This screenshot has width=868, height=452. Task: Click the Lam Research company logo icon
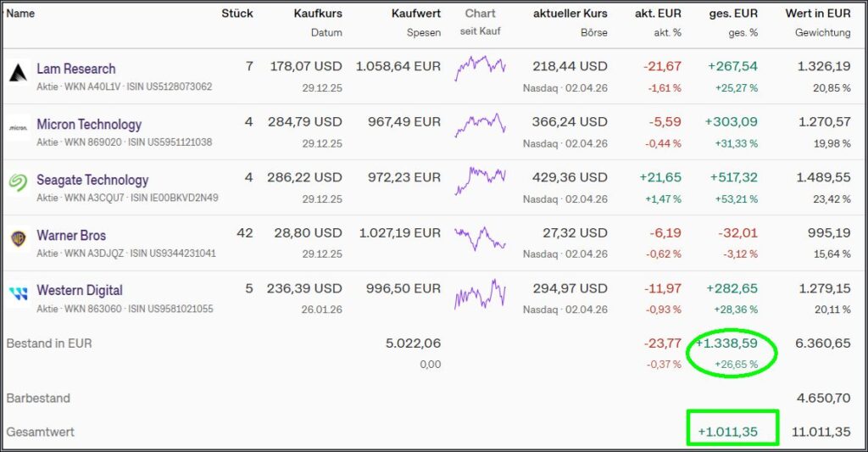19,72
